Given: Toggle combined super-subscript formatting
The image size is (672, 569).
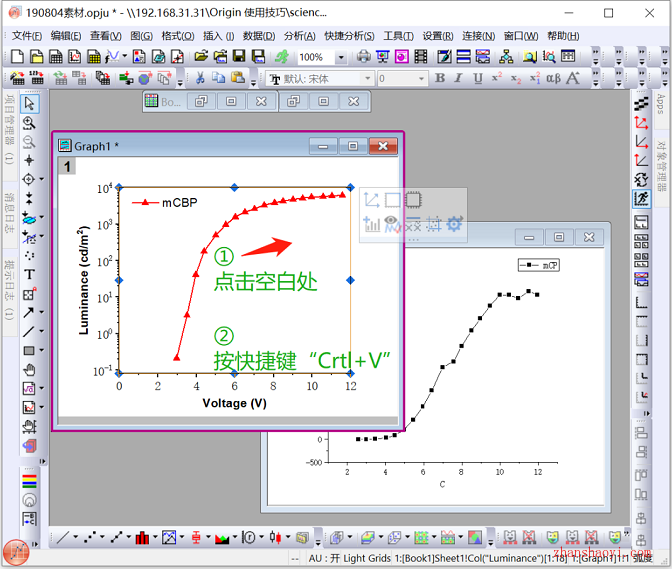Looking at the screenshot, I should (535, 78).
